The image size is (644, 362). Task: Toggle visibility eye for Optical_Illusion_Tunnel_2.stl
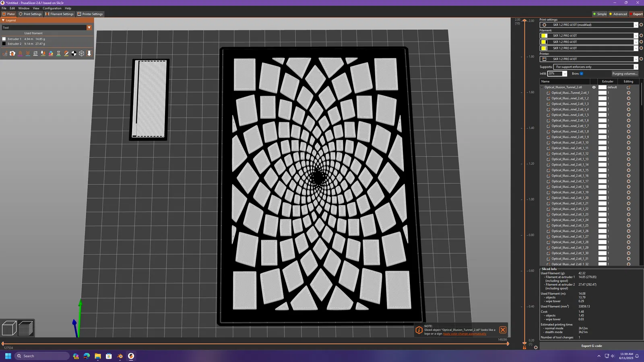[594, 87]
